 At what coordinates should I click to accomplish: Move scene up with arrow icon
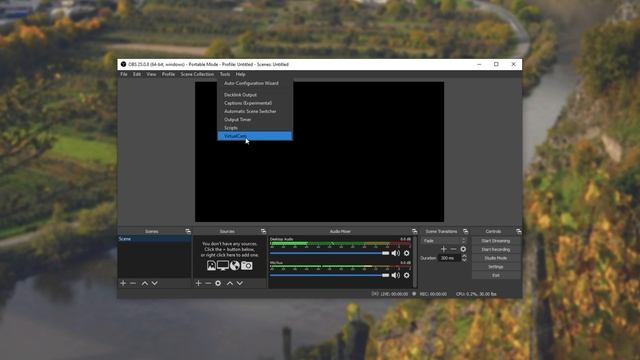tap(144, 283)
